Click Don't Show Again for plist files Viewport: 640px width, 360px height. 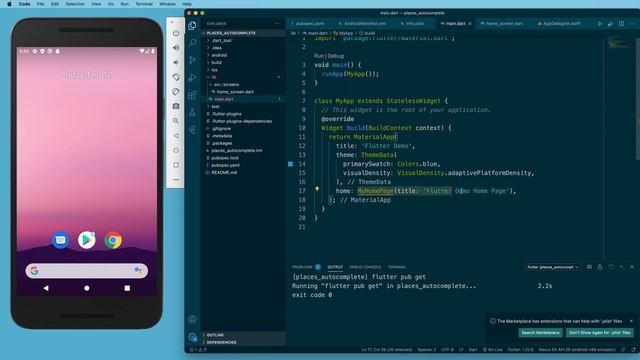600,333
